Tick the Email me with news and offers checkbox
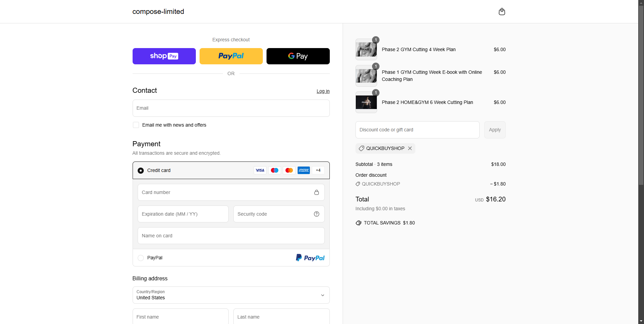 coord(136,125)
